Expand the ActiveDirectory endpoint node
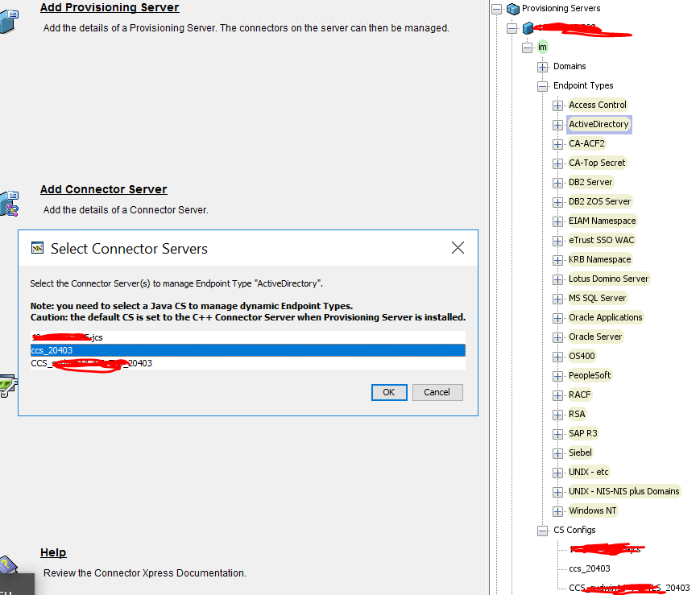This screenshot has width=700, height=595. coord(558,124)
